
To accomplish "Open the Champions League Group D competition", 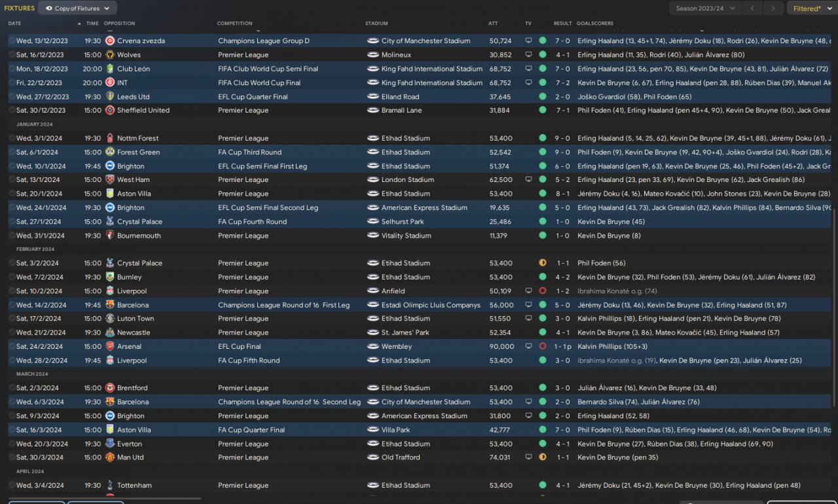I will click(x=264, y=41).
